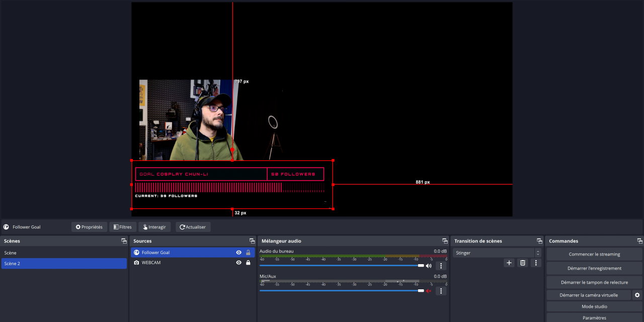Pop out the Mélangeur audio dock
The height and width of the screenshot is (322, 644).
pos(445,241)
